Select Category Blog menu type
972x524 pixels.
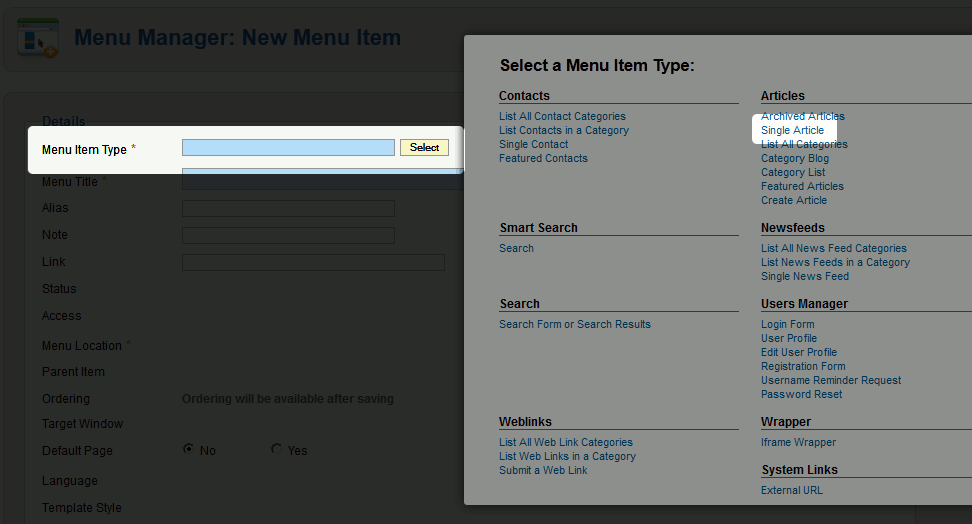click(x=795, y=158)
